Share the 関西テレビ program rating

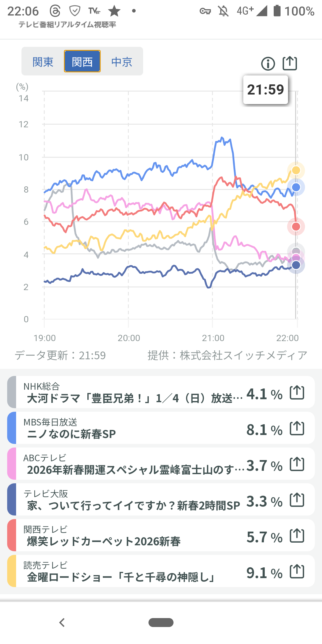tap(297, 535)
